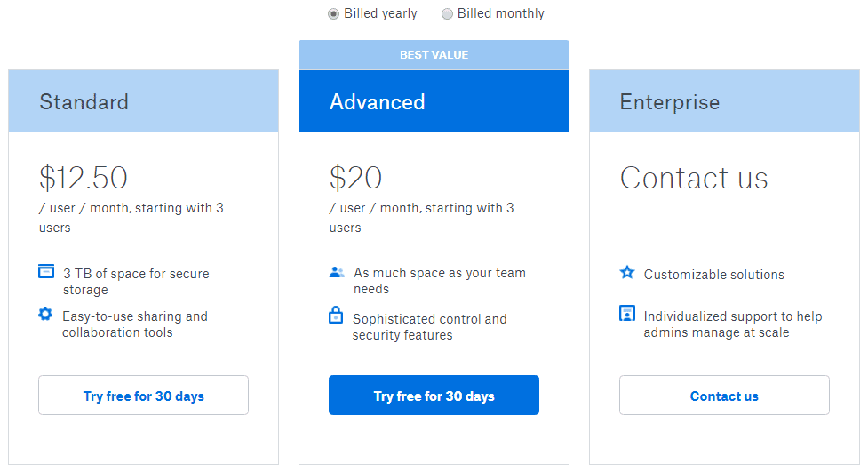Click the gear icon for sharing tools

pyautogui.click(x=45, y=314)
